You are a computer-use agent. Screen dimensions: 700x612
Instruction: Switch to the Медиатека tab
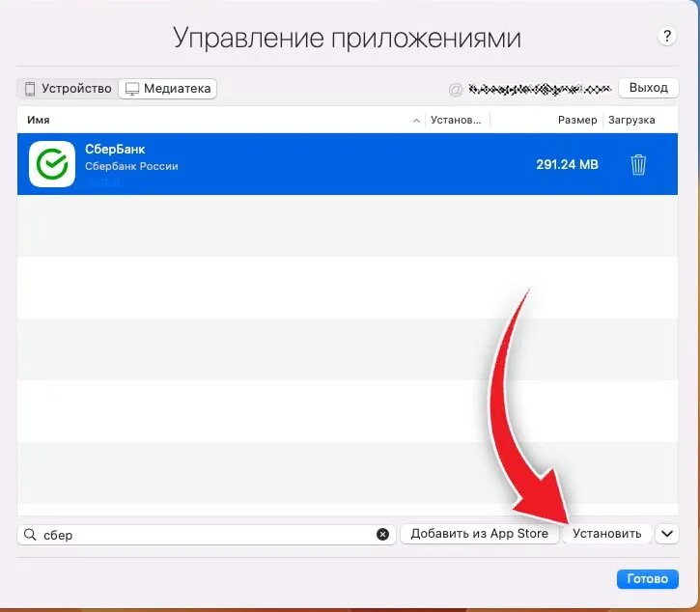click(168, 89)
